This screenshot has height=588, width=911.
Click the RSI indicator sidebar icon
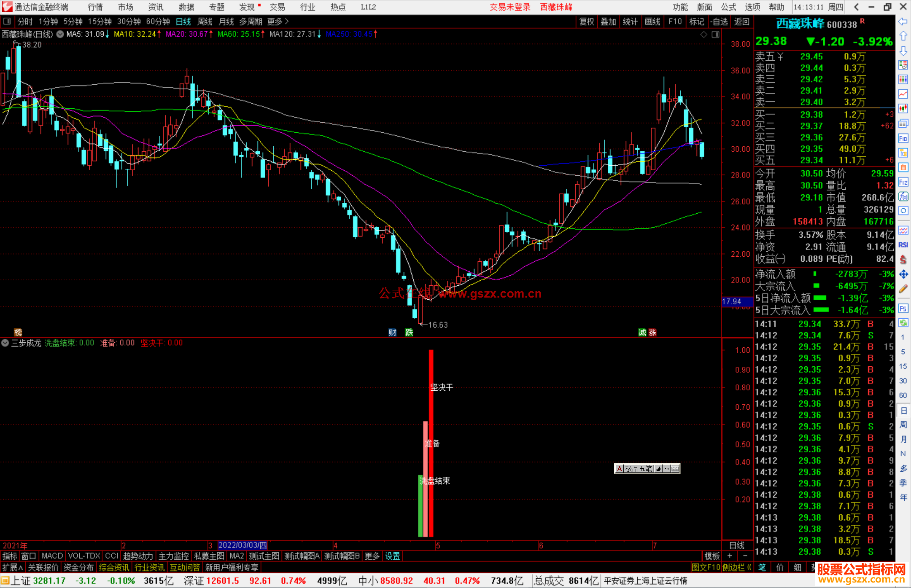click(903, 245)
